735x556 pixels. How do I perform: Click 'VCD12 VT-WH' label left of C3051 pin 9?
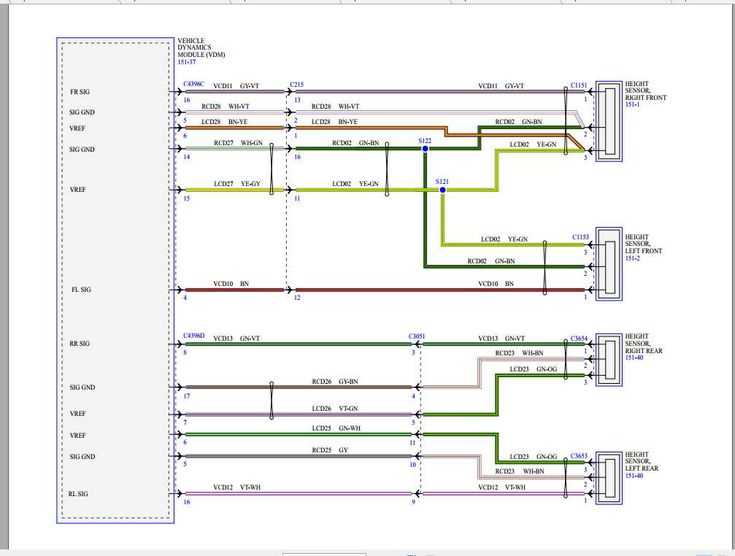point(237,488)
